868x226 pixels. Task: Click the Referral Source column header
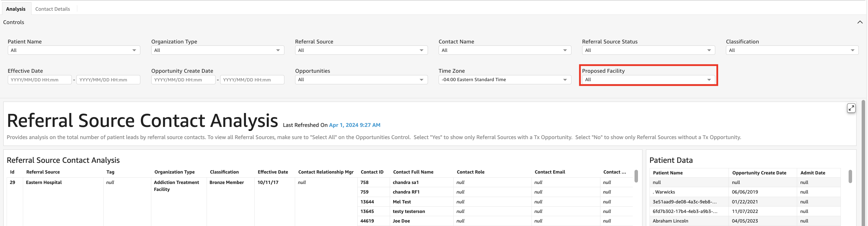43,172
